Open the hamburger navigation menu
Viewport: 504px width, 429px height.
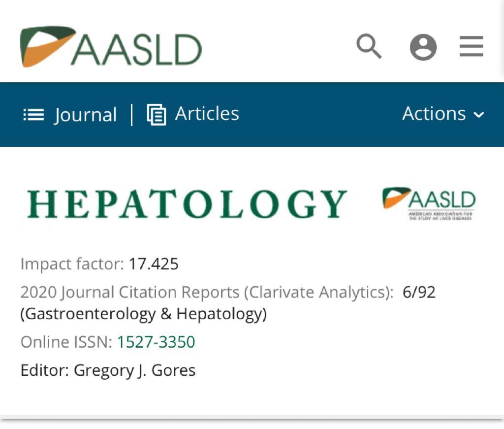point(471,48)
